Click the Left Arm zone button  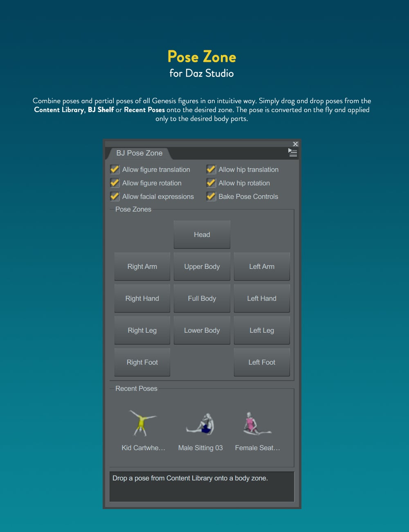pos(262,266)
